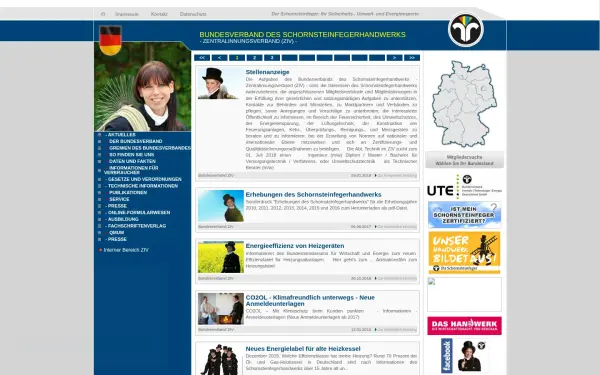Click the home icon in top bar
The image size is (600, 375).
click(x=103, y=14)
